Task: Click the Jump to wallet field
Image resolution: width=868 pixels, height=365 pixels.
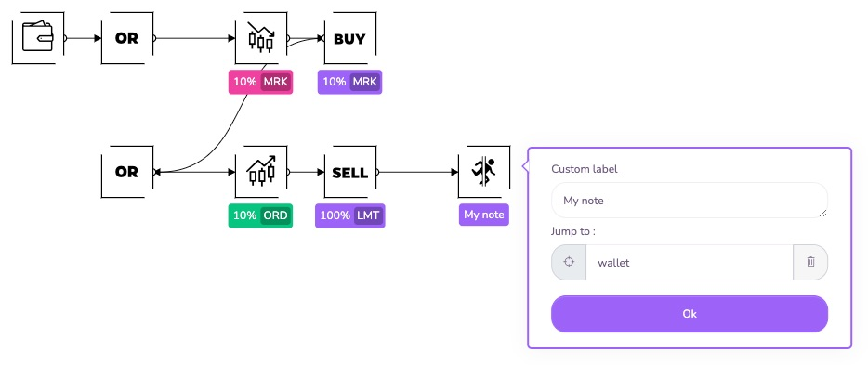Action: (690, 262)
